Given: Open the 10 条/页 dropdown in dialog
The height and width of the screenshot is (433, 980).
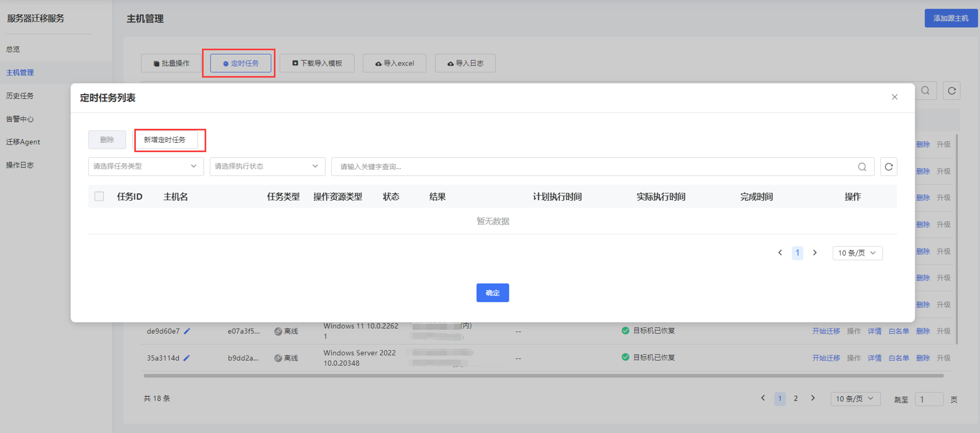Looking at the screenshot, I should click(857, 253).
